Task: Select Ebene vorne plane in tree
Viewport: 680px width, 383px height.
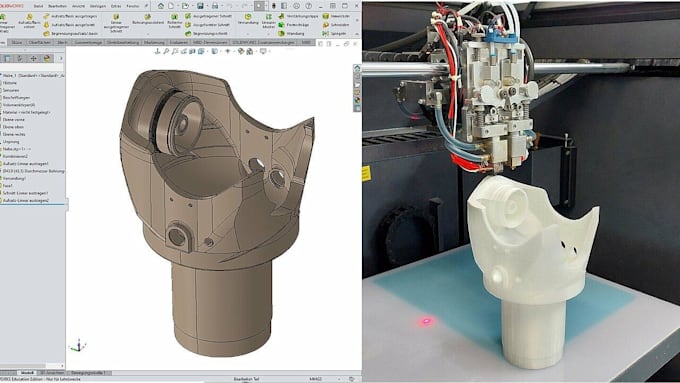Action: [13, 120]
